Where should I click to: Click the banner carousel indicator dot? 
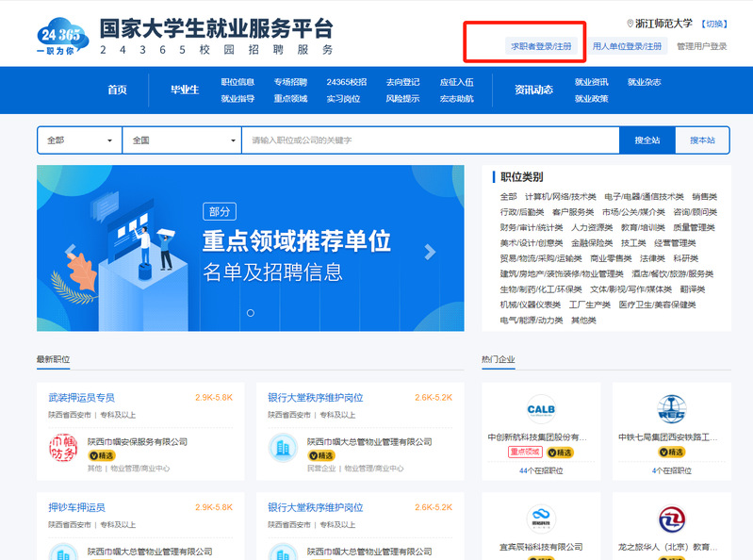click(250, 313)
